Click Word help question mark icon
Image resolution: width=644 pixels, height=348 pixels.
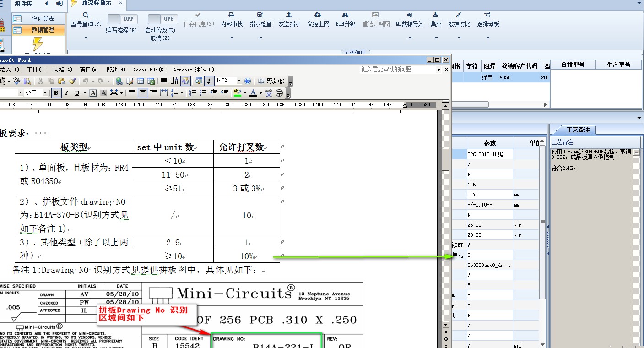click(248, 81)
